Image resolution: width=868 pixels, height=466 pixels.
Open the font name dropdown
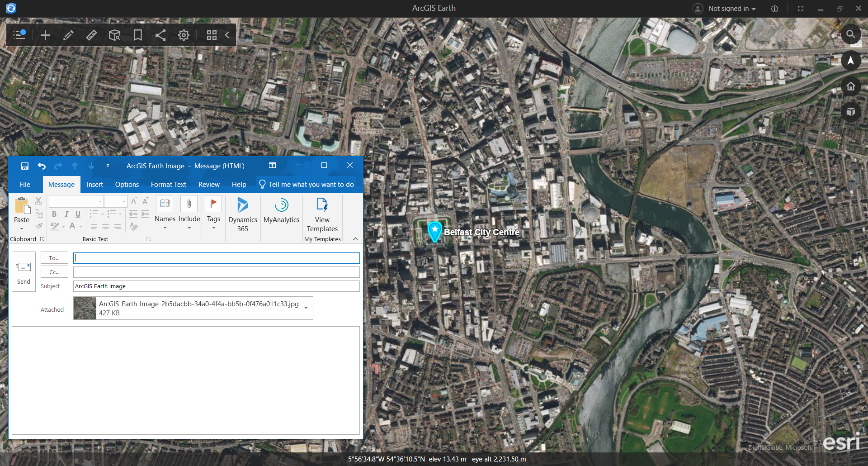[x=100, y=201]
